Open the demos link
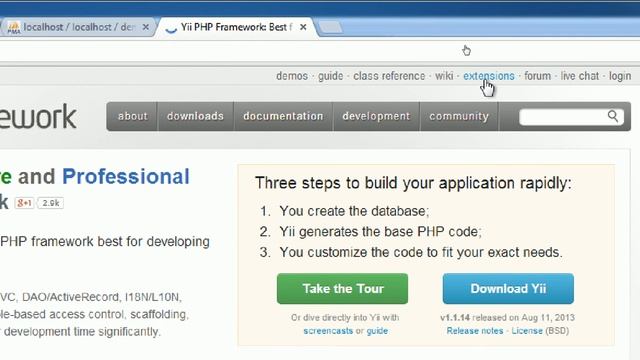 click(x=292, y=76)
